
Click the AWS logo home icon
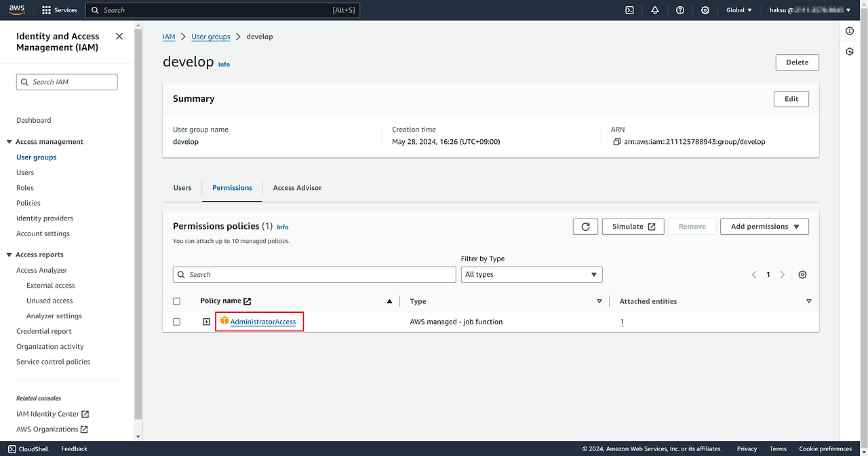17,9
